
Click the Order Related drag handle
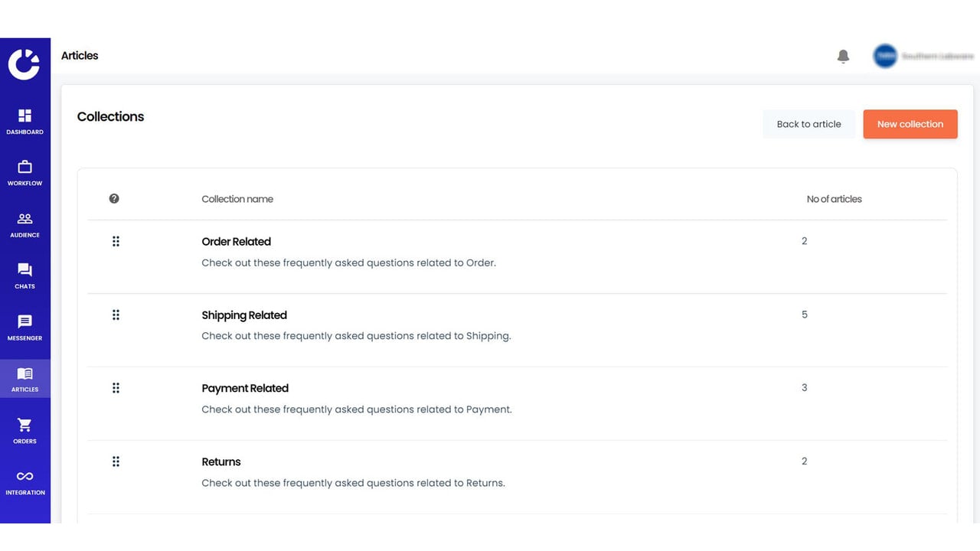pos(116,241)
